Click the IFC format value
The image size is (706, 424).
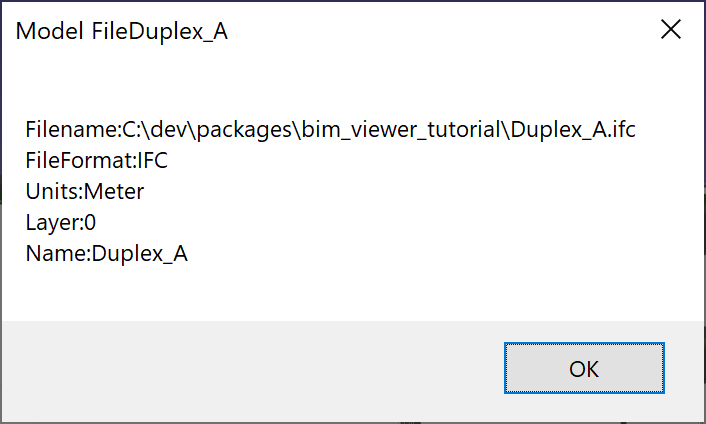[153, 160]
